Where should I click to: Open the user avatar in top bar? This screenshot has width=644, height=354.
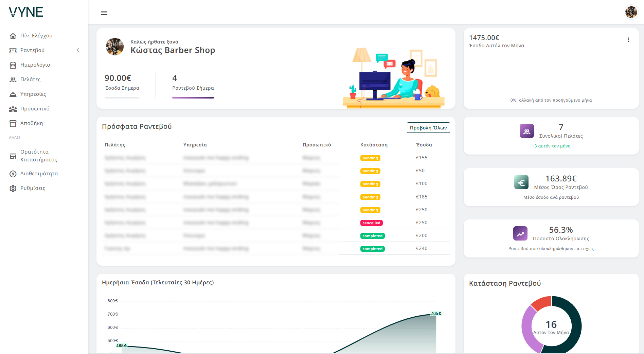click(x=631, y=12)
